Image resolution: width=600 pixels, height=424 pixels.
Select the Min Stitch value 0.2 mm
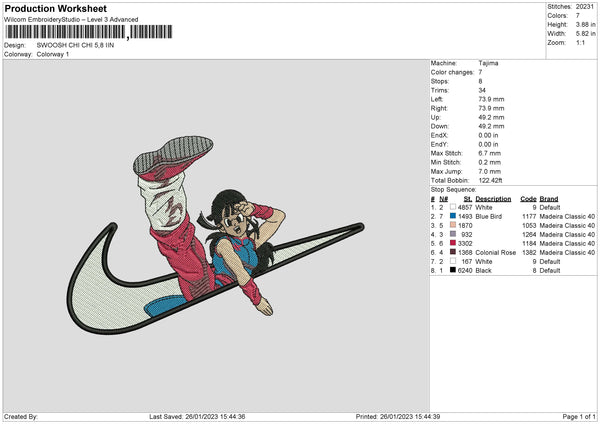489,162
